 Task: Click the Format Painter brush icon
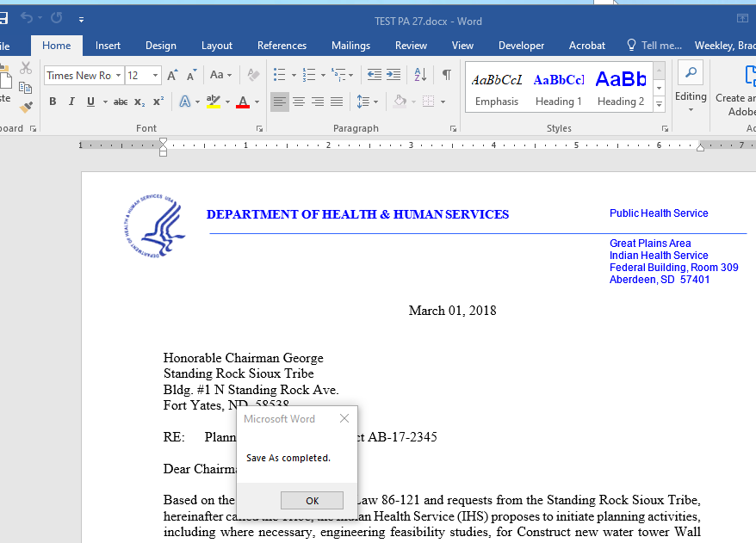click(x=26, y=107)
